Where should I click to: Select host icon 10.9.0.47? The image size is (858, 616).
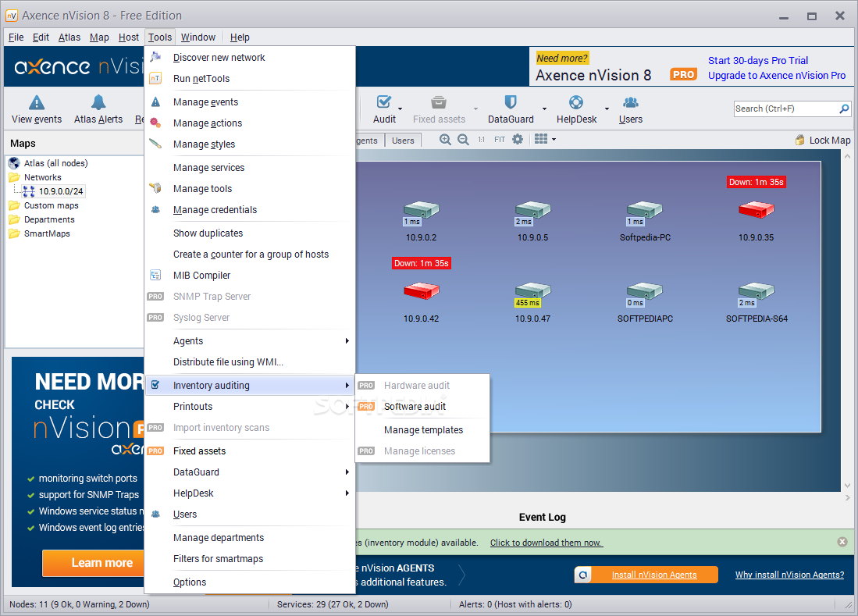pyautogui.click(x=532, y=291)
